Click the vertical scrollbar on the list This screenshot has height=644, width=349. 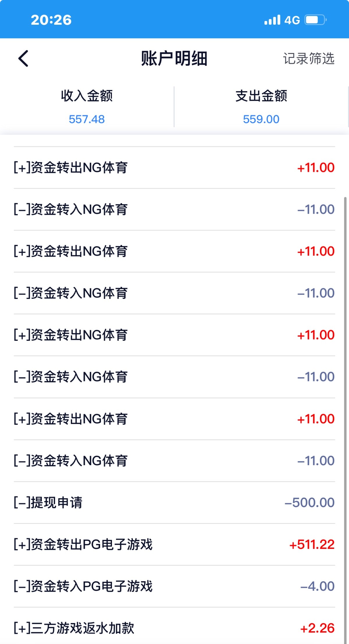pyautogui.click(x=345, y=407)
